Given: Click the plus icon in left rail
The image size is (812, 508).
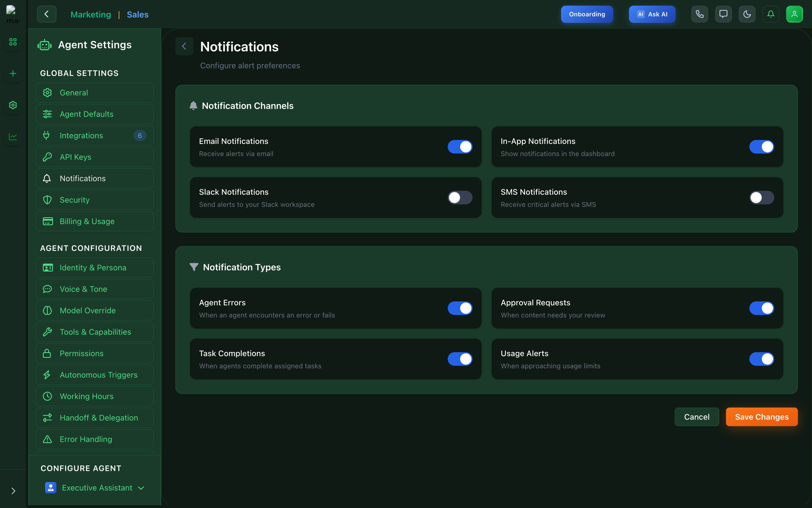Looking at the screenshot, I should coord(13,74).
